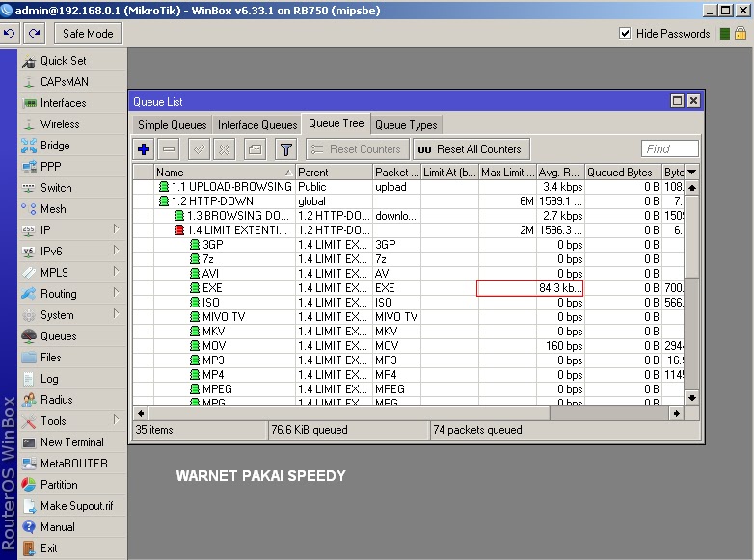
Task: Click the Comment note button
Action: point(255,149)
